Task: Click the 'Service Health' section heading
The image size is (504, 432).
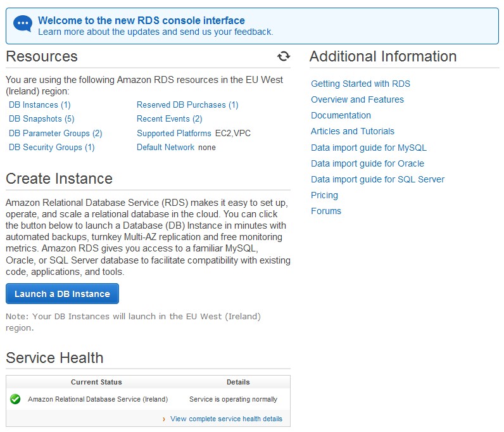Action: tap(54, 358)
